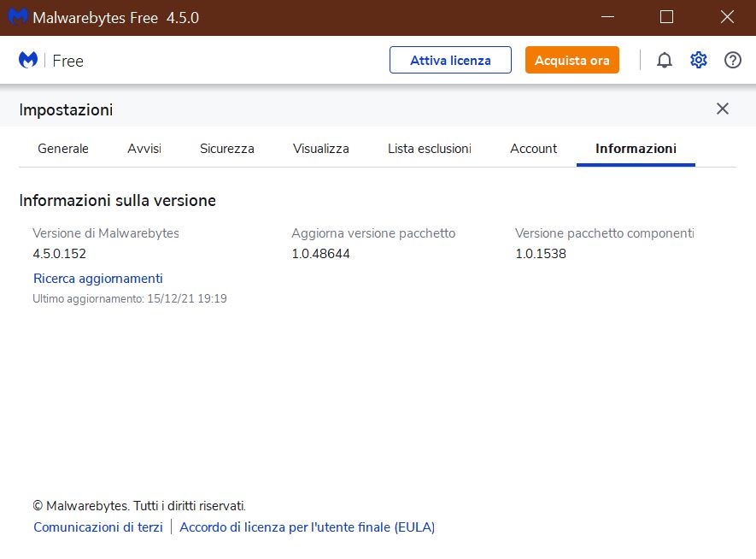Click the Versione pacchetto componenti label
The width and height of the screenshot is (756, 559).
pyautogui.click(x=605, y=233)
